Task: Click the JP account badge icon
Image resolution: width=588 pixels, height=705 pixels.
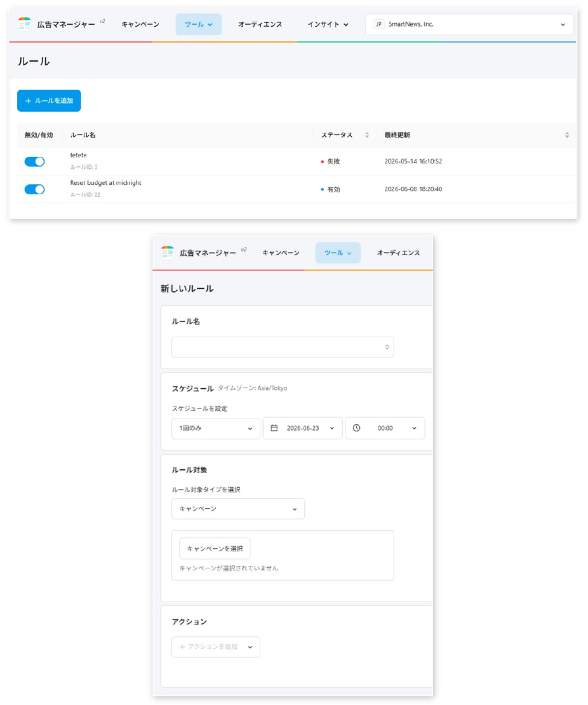Action: point(378,24)
